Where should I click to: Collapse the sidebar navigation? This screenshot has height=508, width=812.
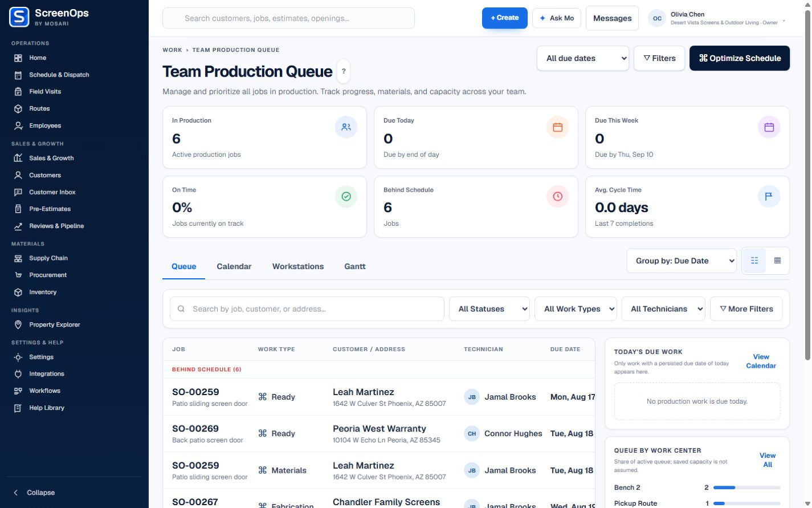point(34,493)
